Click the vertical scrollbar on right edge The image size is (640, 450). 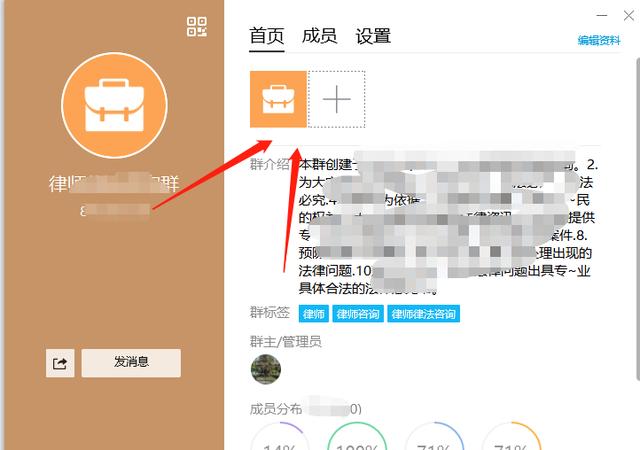coord(635,200)
